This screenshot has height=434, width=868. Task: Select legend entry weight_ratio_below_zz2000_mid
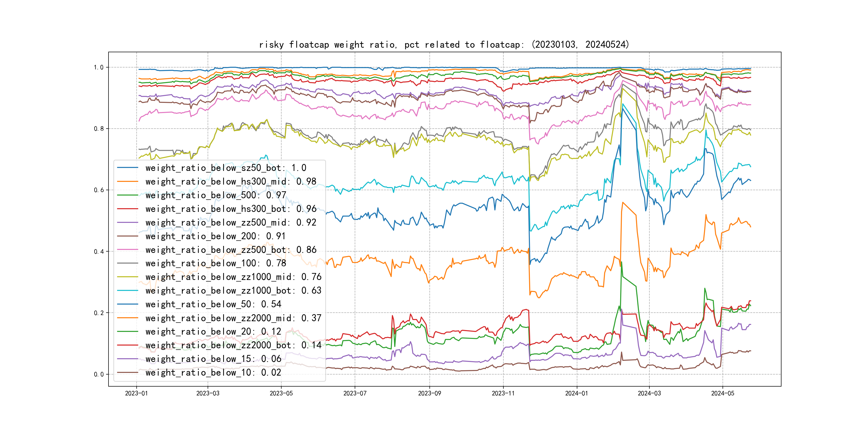[233, 318]
